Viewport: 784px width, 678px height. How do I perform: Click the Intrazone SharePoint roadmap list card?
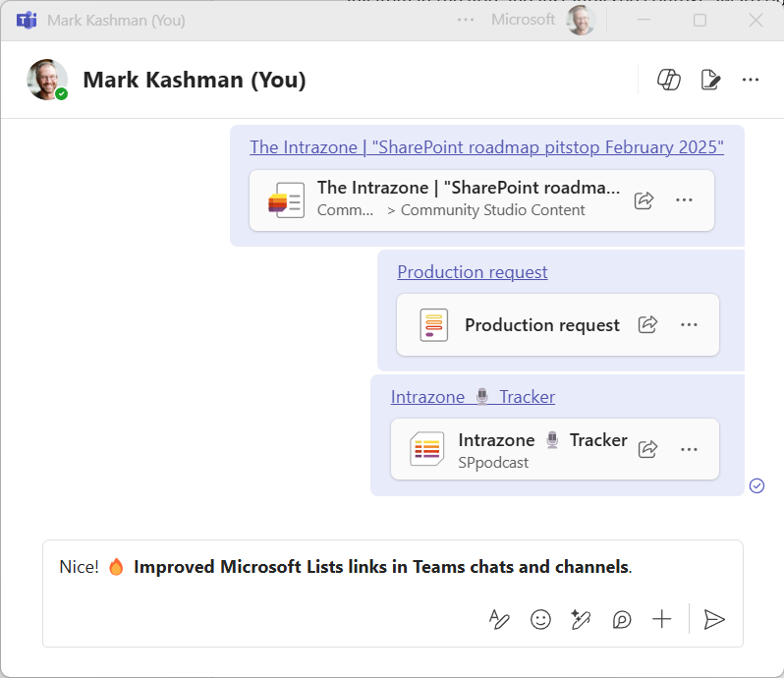point(481,200)
